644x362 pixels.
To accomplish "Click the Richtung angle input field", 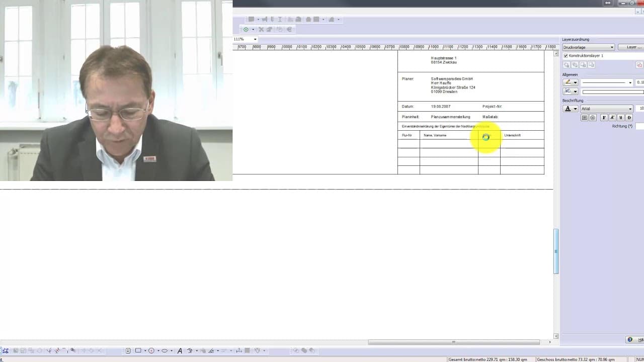I will (640, 126).
